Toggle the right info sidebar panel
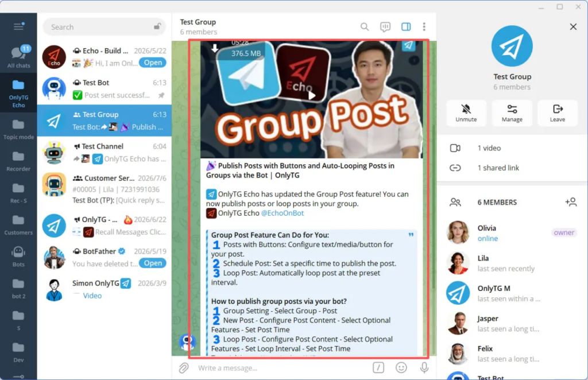588x380 pixels. [406, 26]
